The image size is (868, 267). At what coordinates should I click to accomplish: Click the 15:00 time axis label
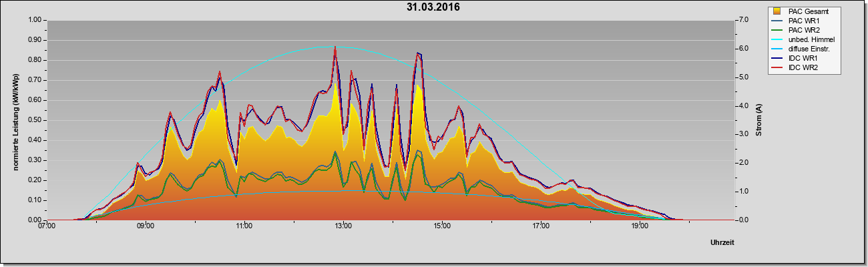[x=442, y=227]
